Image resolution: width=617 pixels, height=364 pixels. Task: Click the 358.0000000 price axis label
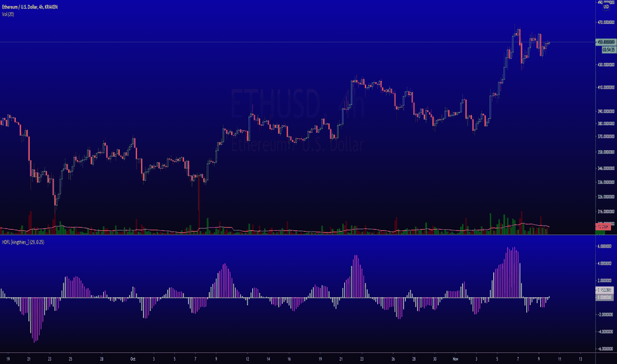tap(606, 152)
